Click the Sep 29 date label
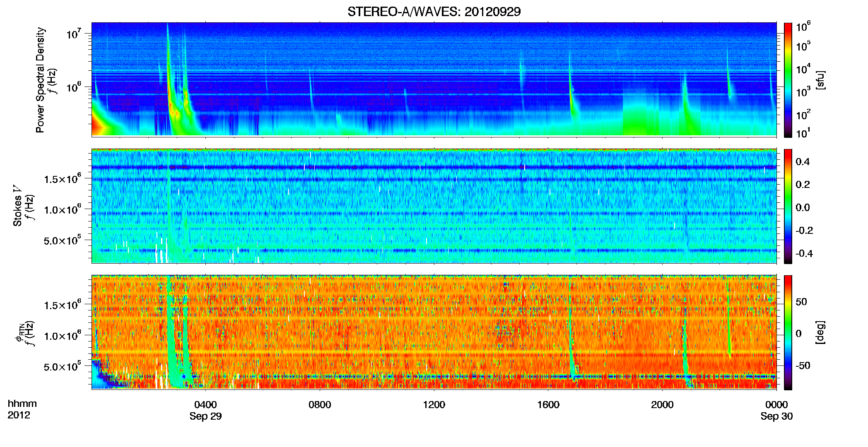 coord(206,416)
